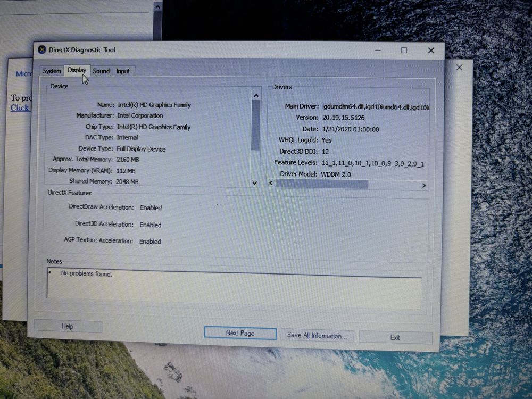
Task: Select the Display tab
Action: 77,70
